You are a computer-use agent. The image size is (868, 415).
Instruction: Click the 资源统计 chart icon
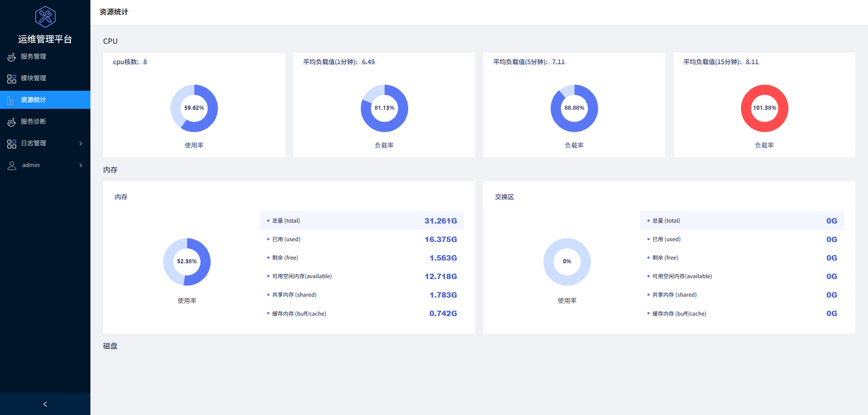(11, 100)
